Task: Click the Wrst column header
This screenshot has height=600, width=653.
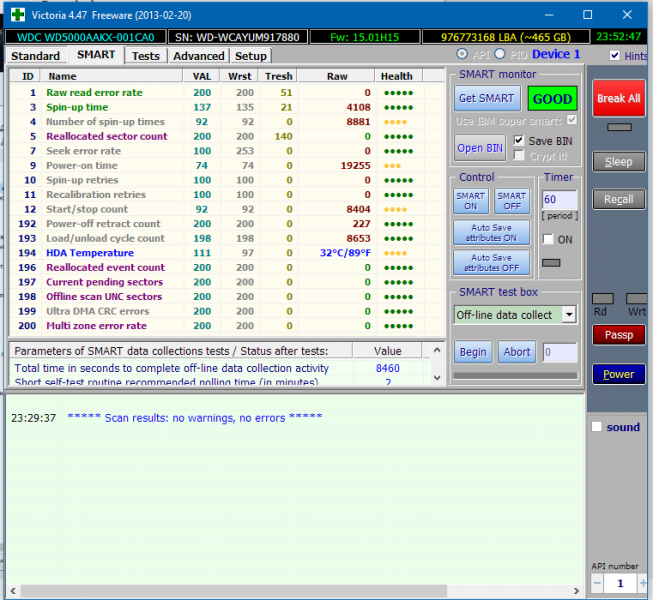Action: (239, 76)
